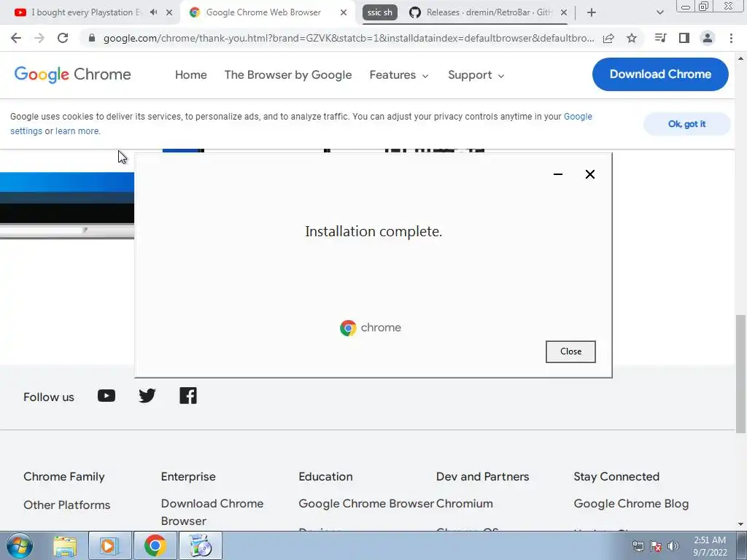Open the installer disc icon in the taskbar
The height and width of the screenshot is (560, 747).
point(201,545)
